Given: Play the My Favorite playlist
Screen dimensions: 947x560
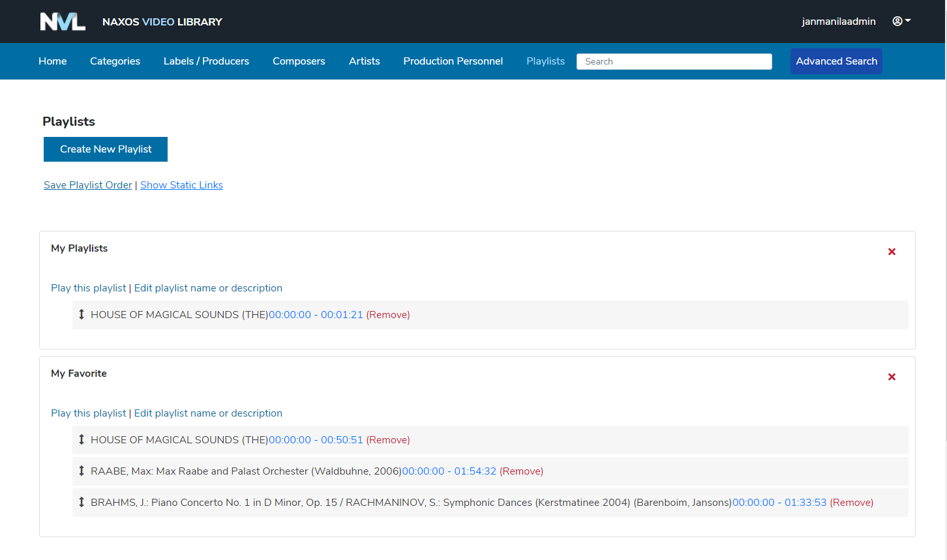Looking at the screenshot, I should pos(89,413).
